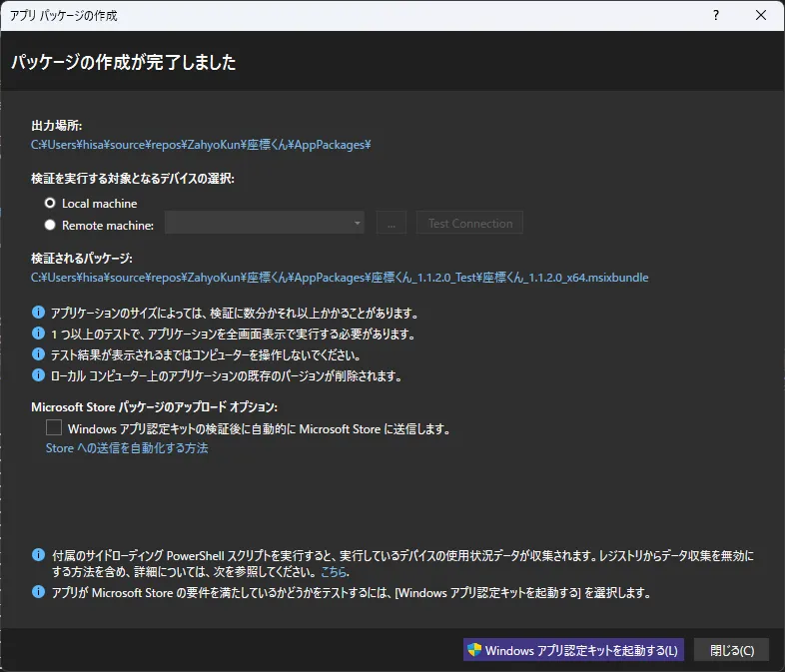Open the AppPackages output location link
Viewport: 785px width, 672px height.
pos(201,145)
